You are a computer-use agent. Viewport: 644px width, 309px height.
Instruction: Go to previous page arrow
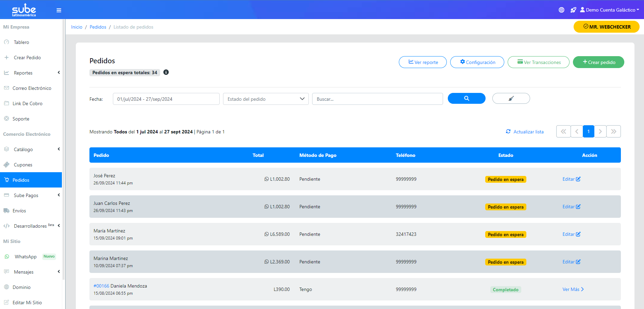coord(577,131)
